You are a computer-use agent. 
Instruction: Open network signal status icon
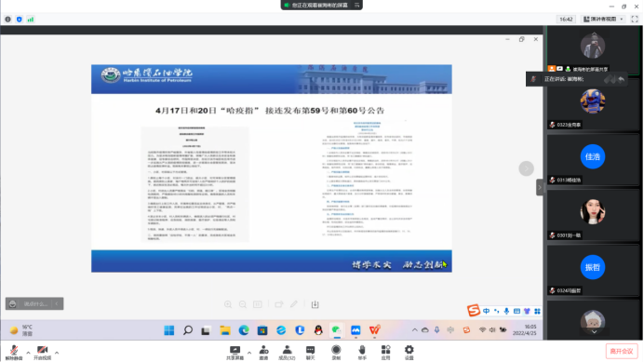click(31, 20)
